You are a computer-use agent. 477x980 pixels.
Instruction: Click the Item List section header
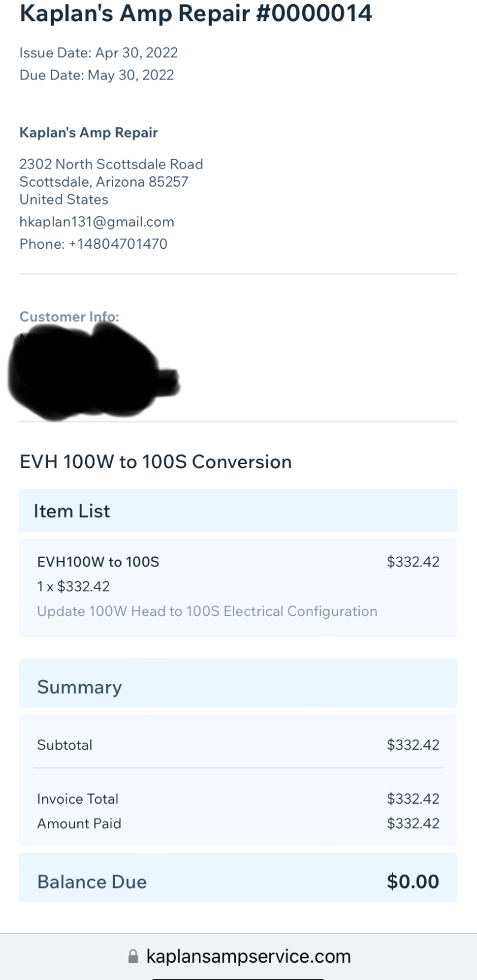click(72, 511)
